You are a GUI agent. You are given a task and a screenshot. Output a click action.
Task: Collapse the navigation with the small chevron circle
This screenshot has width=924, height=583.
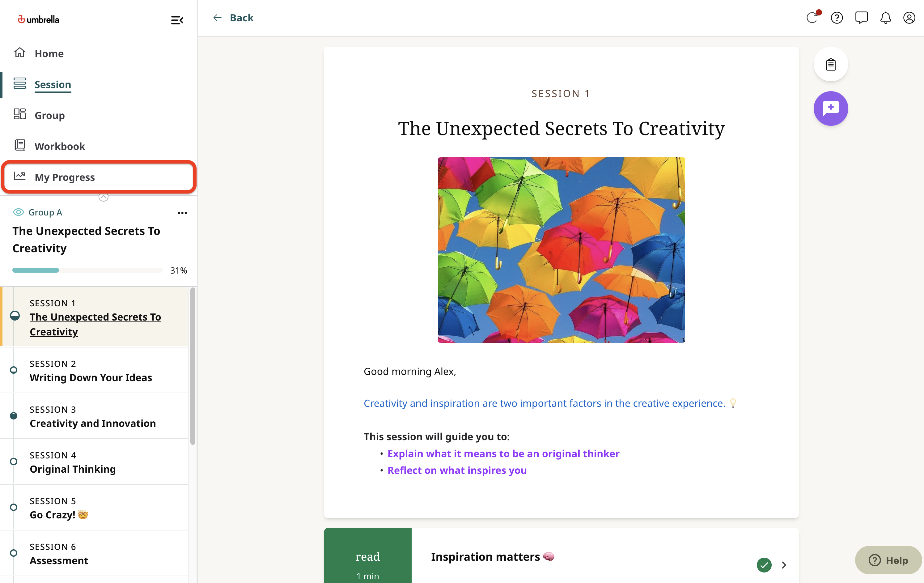103,197
